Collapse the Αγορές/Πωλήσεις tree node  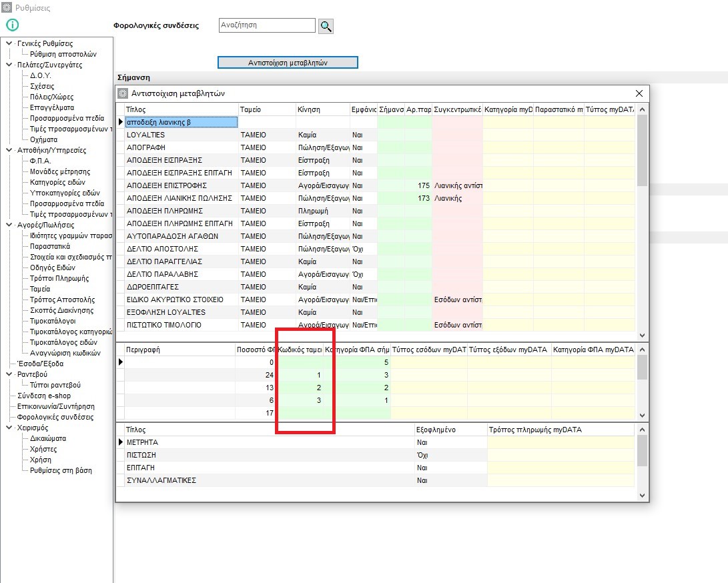pos(9,225)
